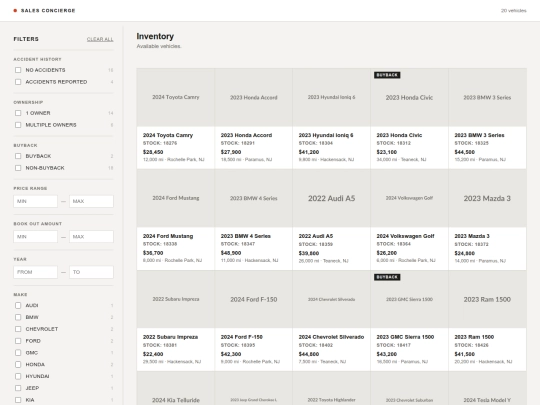The height and width of the screenshot is (405, 540).
Task: Open the 2023 Honda Civic image
Action: click(409, 97)
